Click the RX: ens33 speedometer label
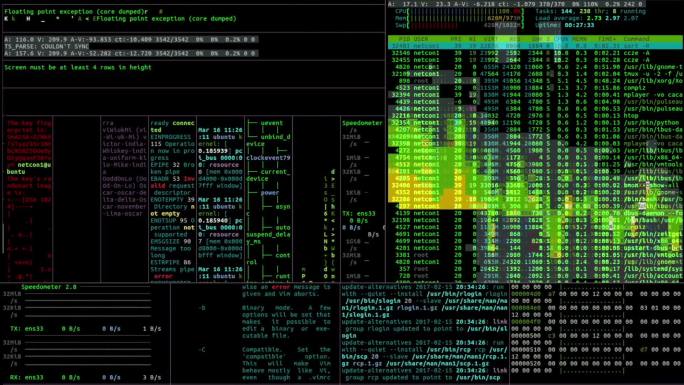This screenshot has width=684, height=385. [27, 377]
